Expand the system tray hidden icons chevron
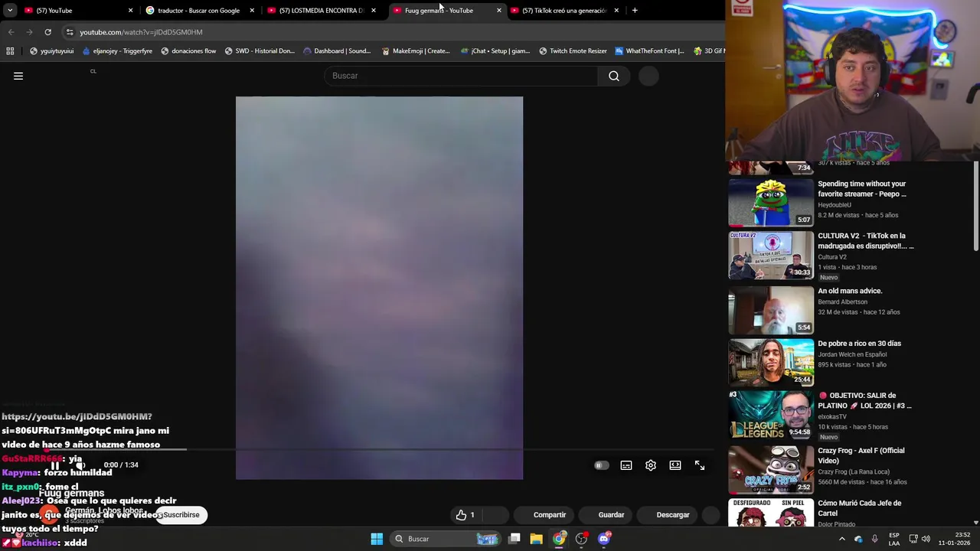The image size is (980, 551). click(842, 539)
